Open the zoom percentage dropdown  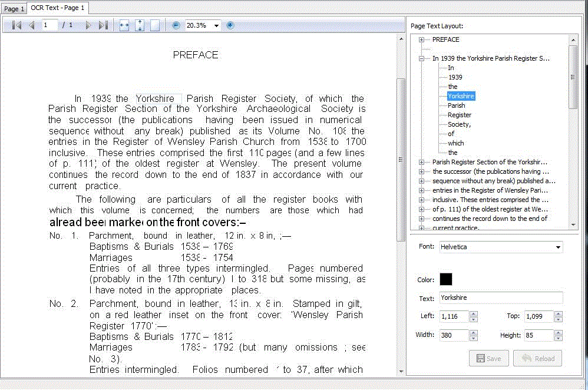[x=216, y=25]
